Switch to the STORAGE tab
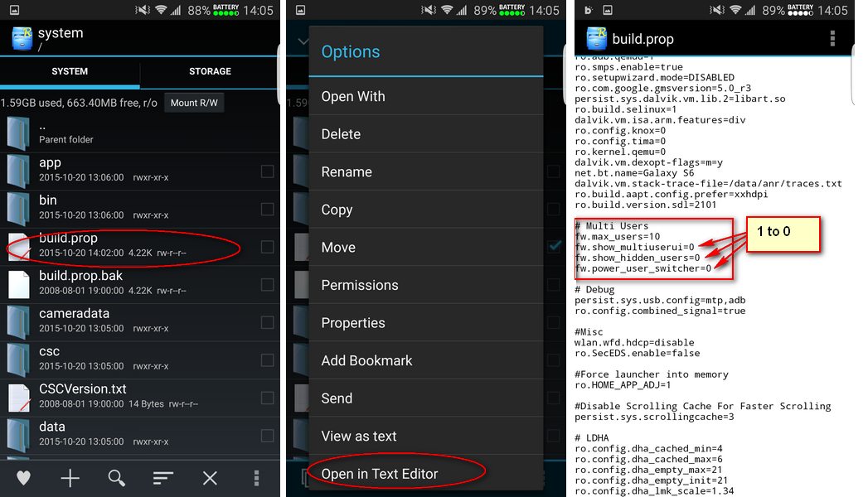This screenshot has width=868, height=497. click(x=210, y=71)
